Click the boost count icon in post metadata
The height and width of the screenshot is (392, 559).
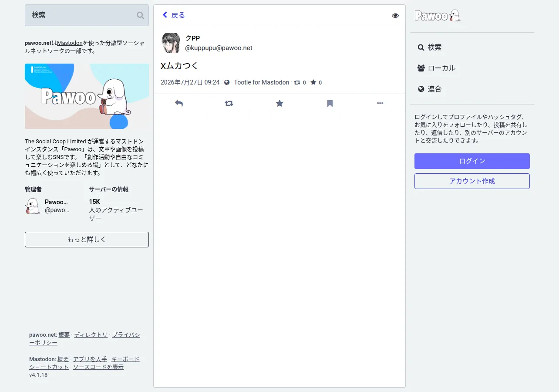pos(297,82)
